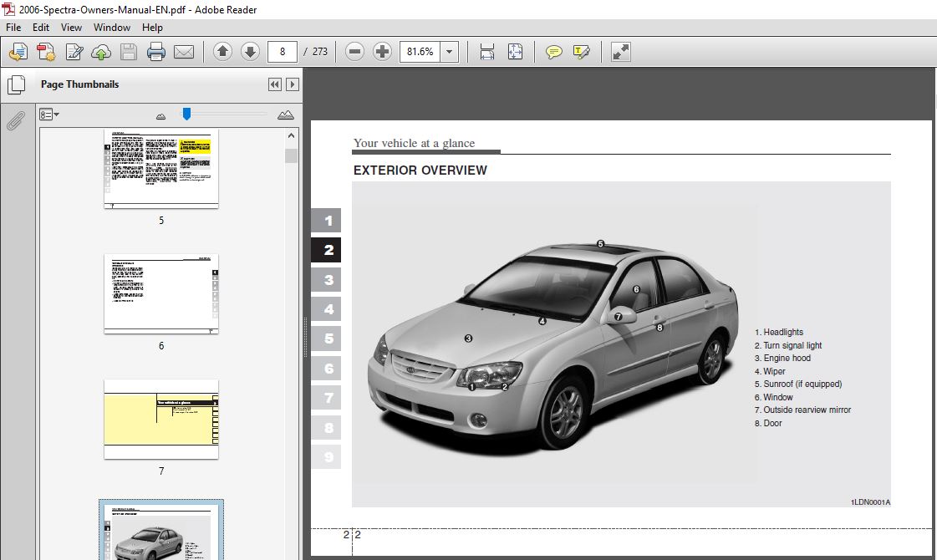Go to previous page with up arrow
This screenshot has height=560, width=937.
222,52
